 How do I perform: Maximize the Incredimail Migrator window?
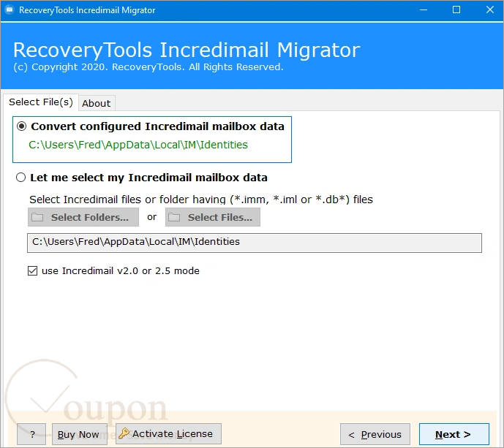(456, 10)
